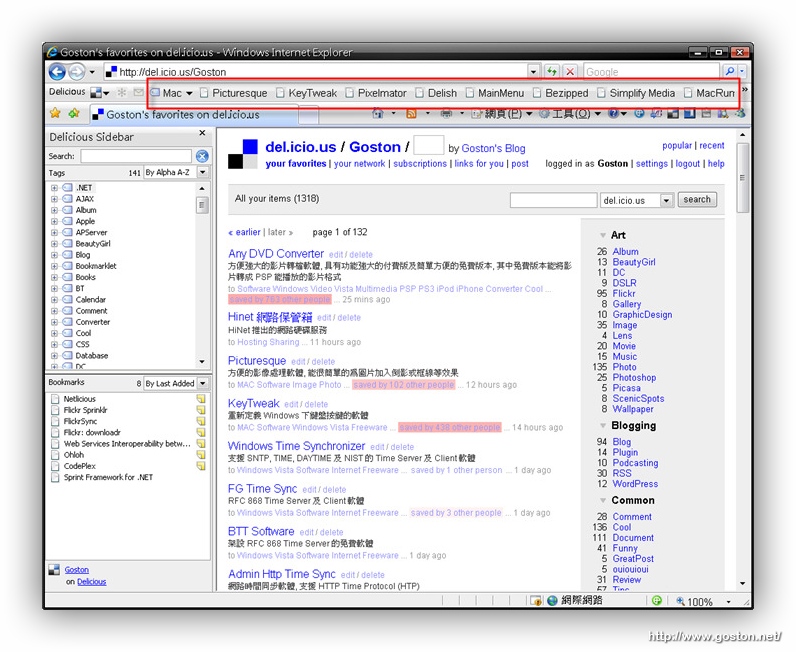Click the browser Back arrow button
This screenshot has width=796, height=652.
click(x=57, y=72)
